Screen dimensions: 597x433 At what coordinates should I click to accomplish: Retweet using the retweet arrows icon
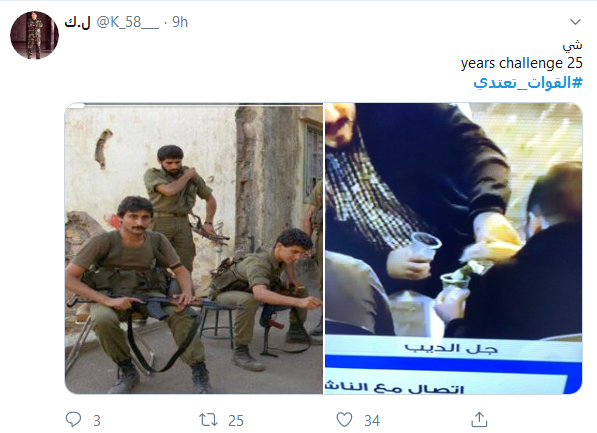click(x=208, y=420)
